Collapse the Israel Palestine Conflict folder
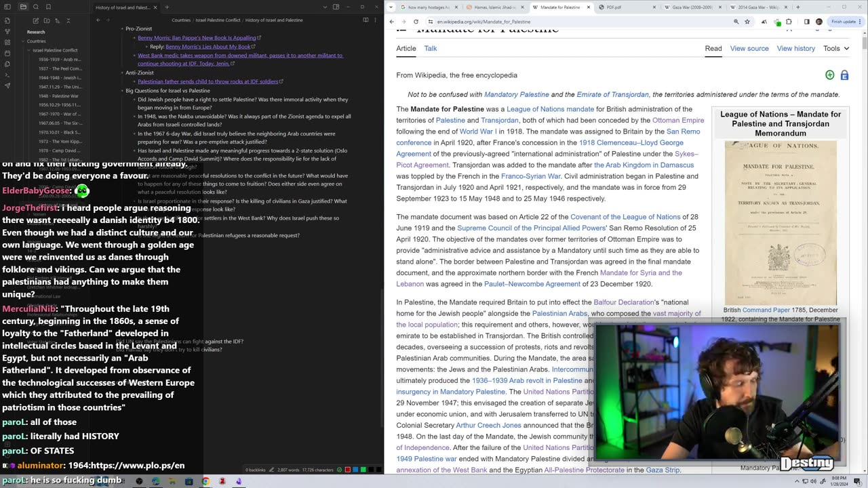 pos(29,50)
